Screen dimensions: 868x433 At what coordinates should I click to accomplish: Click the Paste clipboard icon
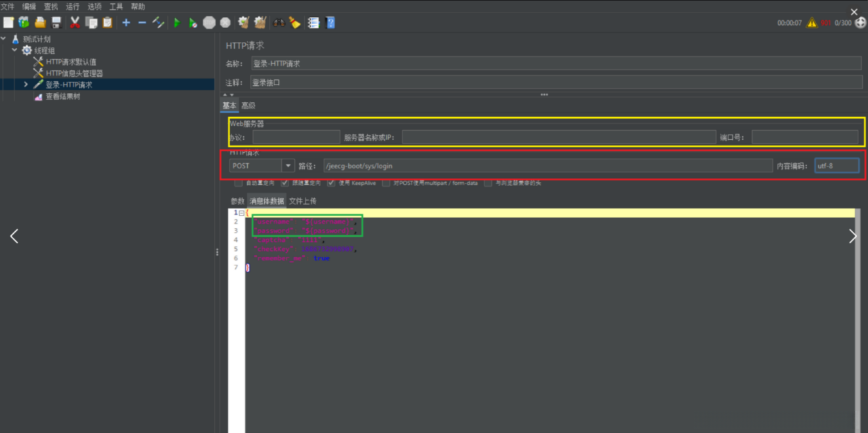click(107, 23)
